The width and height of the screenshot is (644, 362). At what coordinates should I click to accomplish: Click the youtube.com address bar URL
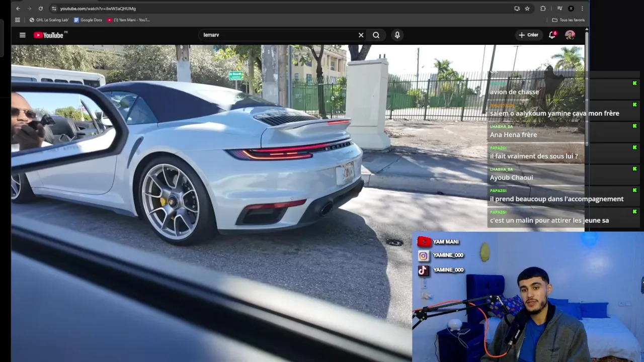tap(98, 9)
